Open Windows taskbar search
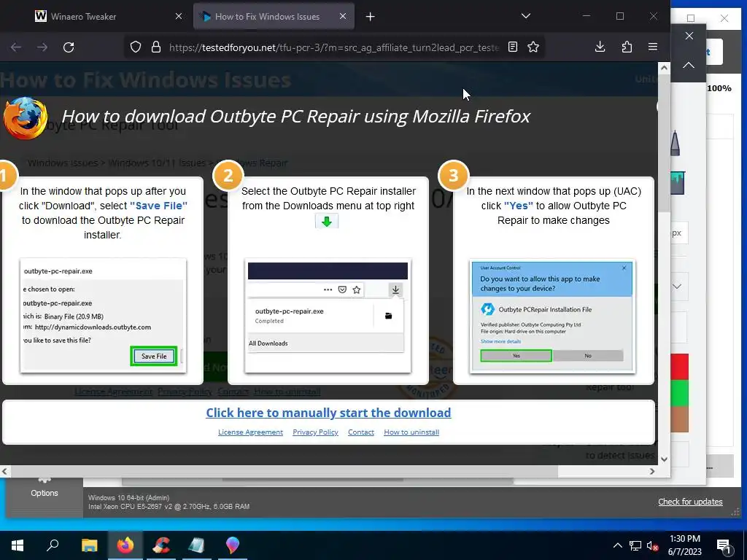Image resolution: width=747 pixels, height=560 pixels. pos(53,545)
